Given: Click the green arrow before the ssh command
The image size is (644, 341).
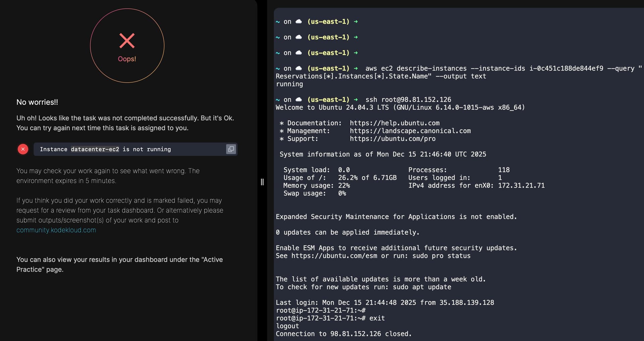Looking at the screenshot, I should point(356,100).
